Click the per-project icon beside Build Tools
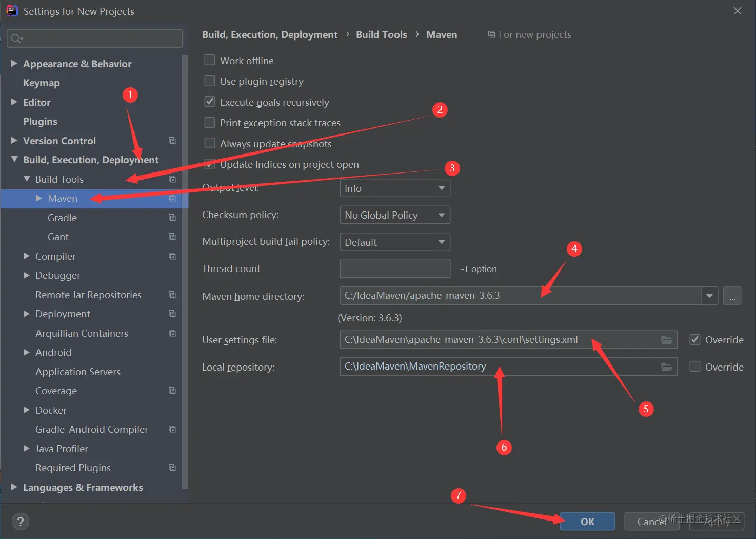The width and height of the screenshot is (756, 539). [x=172, y=179]
